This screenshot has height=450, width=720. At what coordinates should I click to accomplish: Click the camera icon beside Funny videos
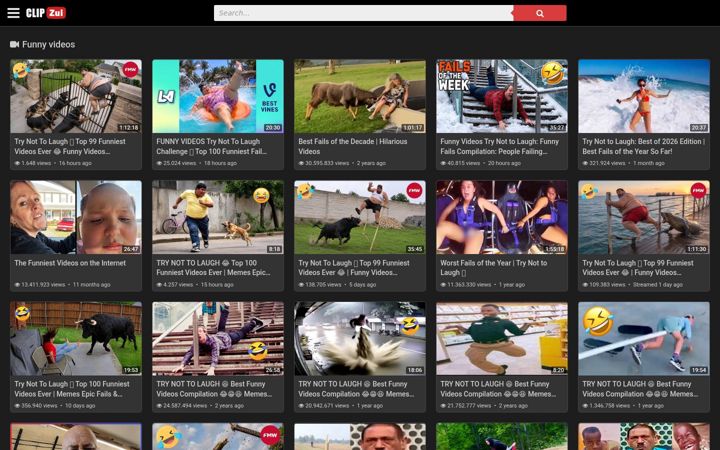tap(14, 45)
